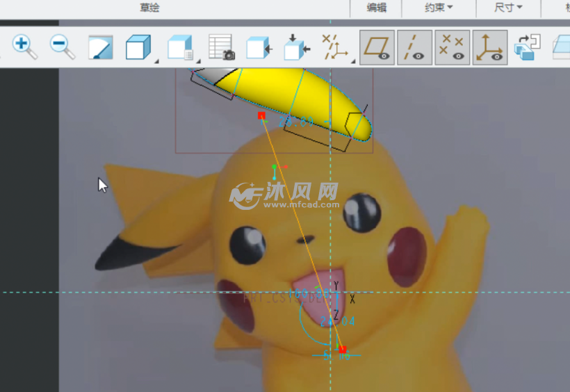Click the 编辑 group label
Image resolution: width=570 pixels, height=392 pixels.
tap(376, 7)
